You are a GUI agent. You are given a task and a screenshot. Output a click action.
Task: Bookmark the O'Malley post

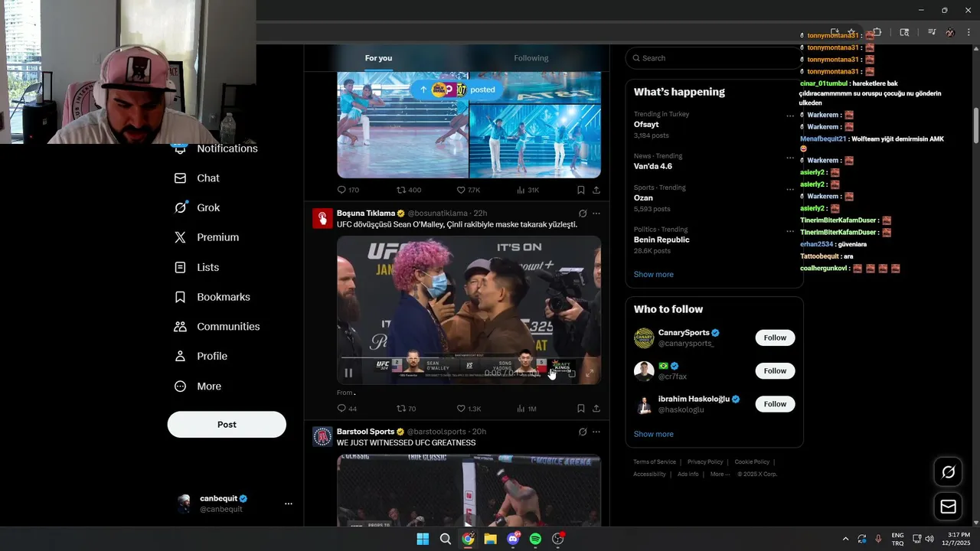(581, 409)
